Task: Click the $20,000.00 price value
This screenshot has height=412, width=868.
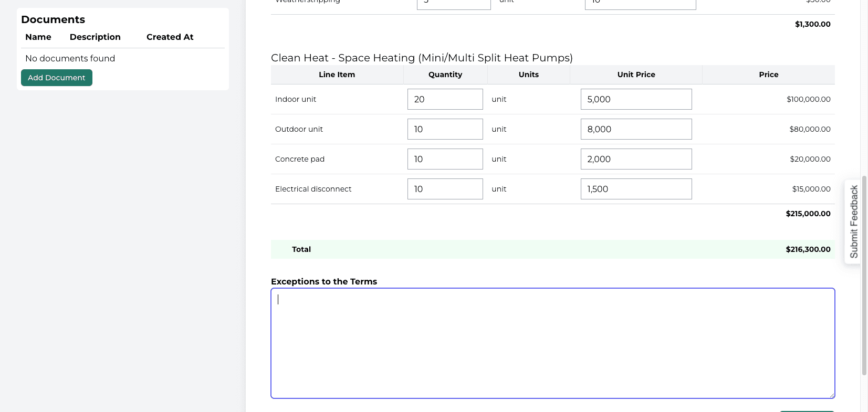Action: 810,159
